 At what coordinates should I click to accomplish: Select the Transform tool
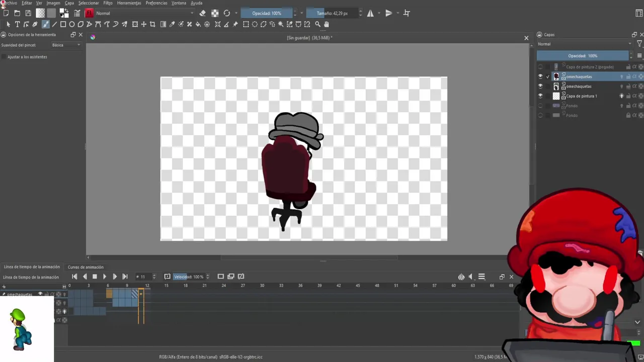point(135,24)
